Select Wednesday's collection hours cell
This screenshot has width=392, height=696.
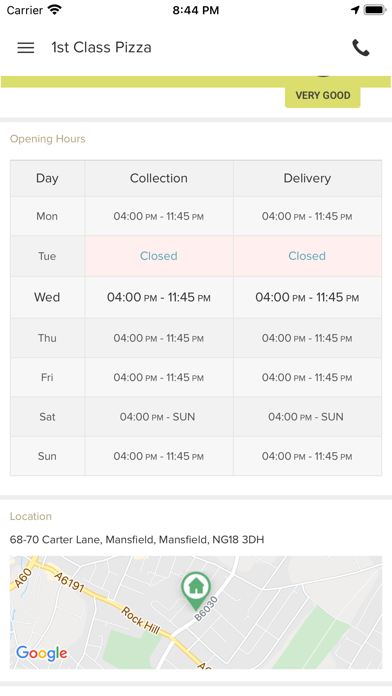click(159, 297)
